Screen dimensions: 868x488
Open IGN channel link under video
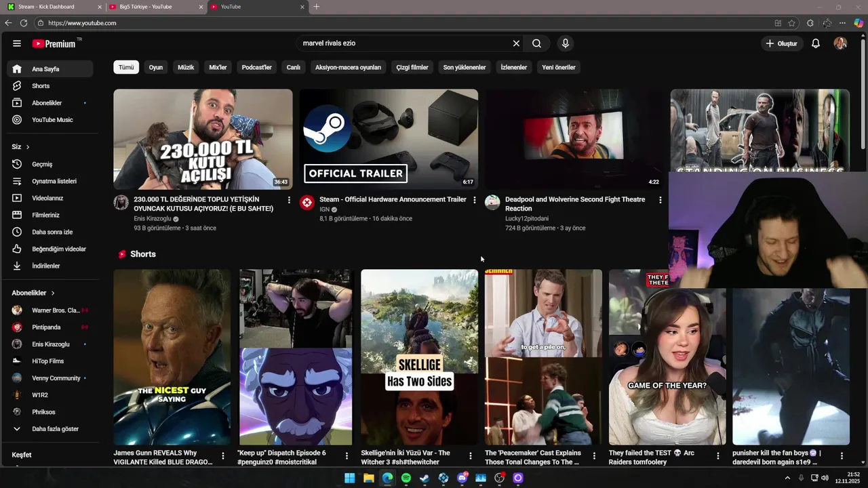click(x=325, y=209)
